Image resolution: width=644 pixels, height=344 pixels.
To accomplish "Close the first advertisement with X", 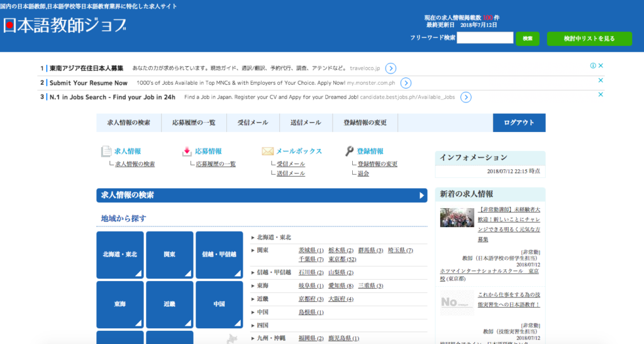I will coord(601,65).
